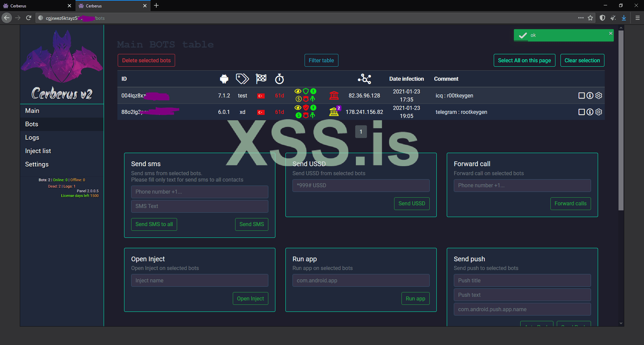
Task: Click the tags icon column header
Action: click(242, 79)
